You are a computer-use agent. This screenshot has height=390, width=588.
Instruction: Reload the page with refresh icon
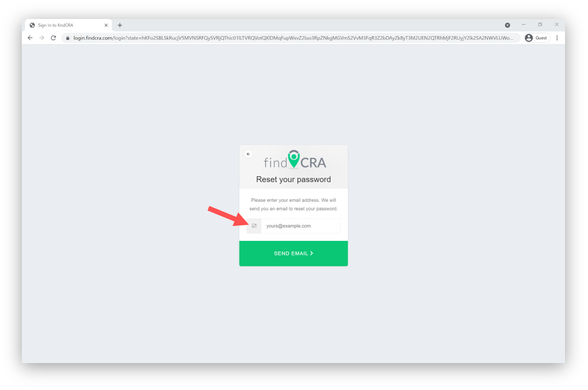tap(53, 38)
